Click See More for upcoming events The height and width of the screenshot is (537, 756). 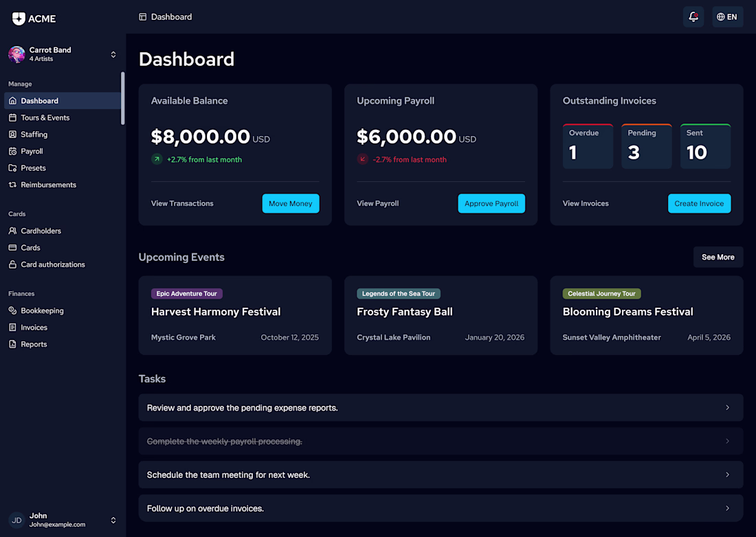[718, 258]
